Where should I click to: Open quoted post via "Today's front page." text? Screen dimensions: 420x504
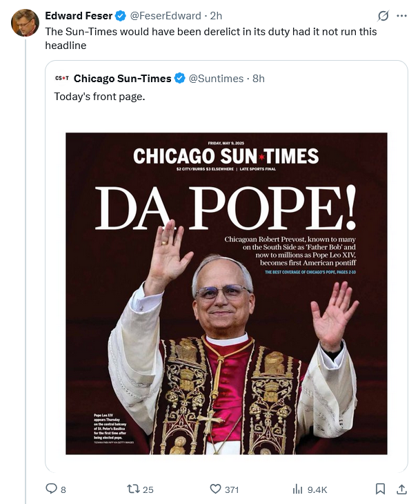point(100,97)
